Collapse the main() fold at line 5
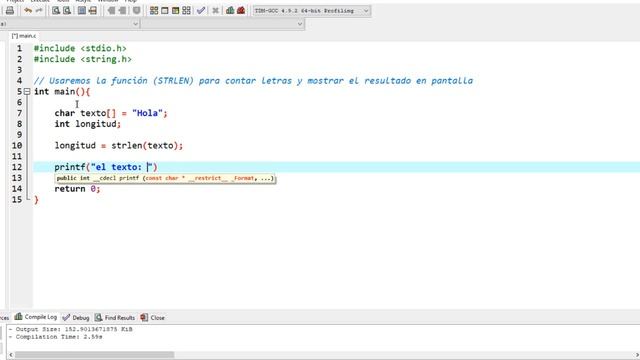 click(x=27, y=92)
